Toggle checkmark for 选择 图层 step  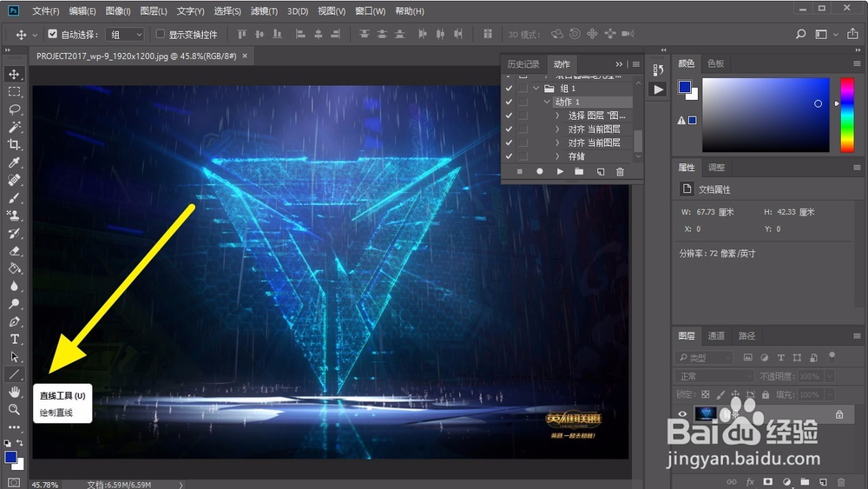pos(509,116)
